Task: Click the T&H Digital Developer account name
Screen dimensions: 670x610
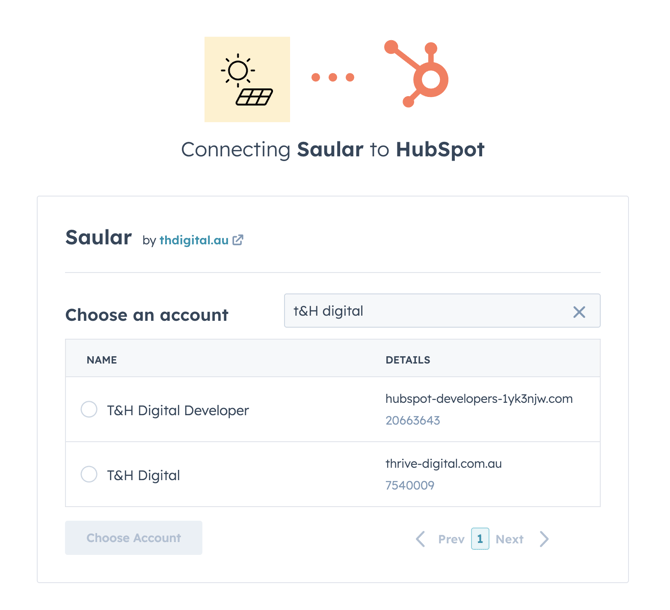Action: (x=178, y=410)
